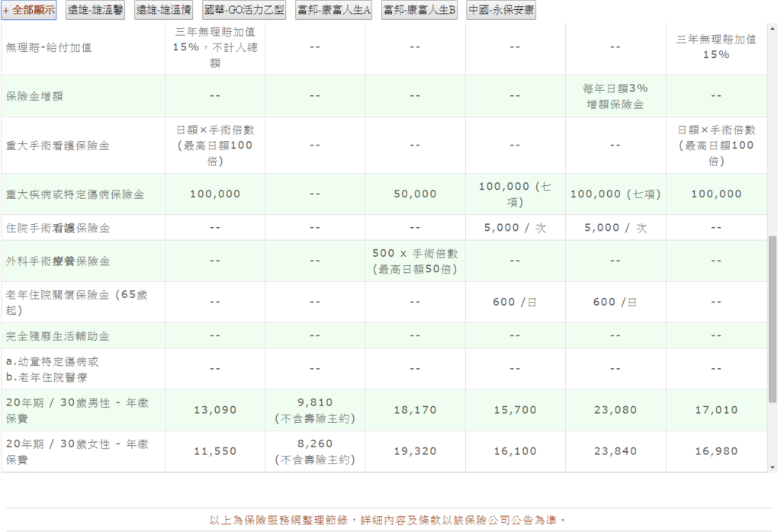Select the 住院手術看護保險金 row label

coord(57,228)
